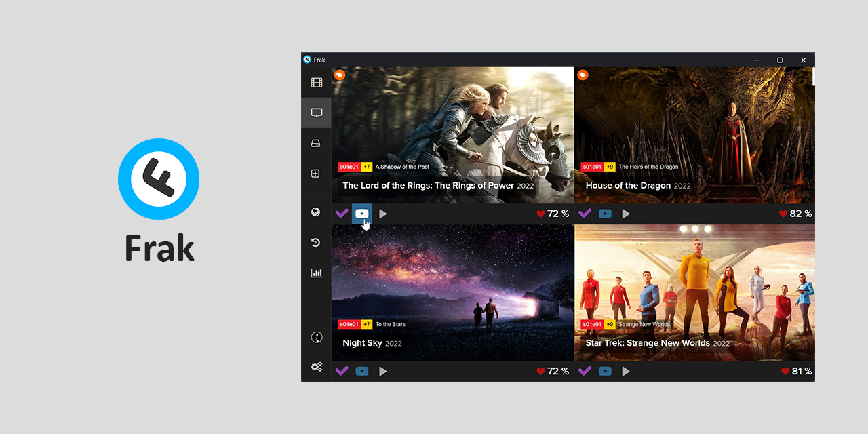Screen dimensions: 868x434
Task: Open the "Star Trek: Strange New Worlds" title
Action: click(648, 343)
